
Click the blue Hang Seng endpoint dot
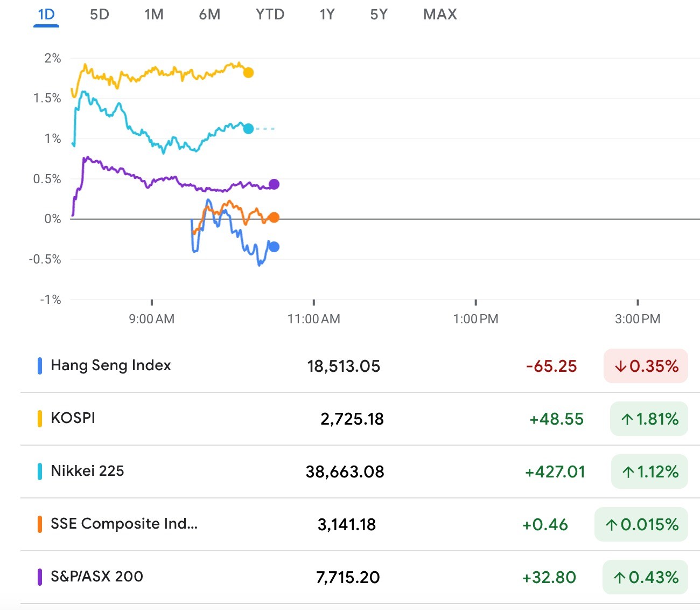click(274, 247)
